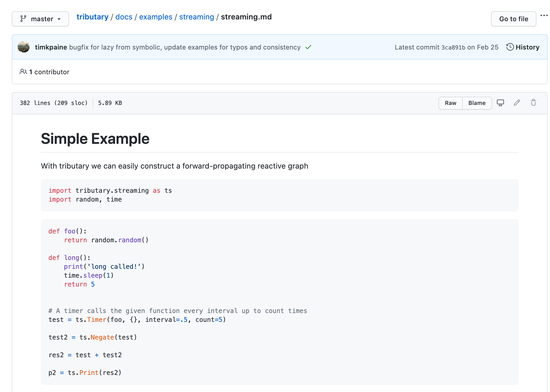
Task: Open the timkpaine author link
Action: click(x=51, y=47)
